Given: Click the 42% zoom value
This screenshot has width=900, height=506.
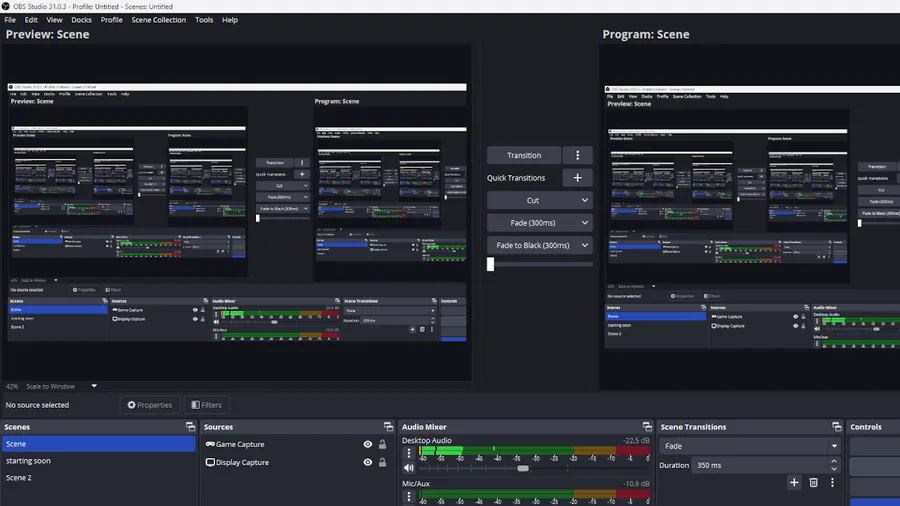Looking at the screenshot, I should pyautogui.click(x=11, y=386).
